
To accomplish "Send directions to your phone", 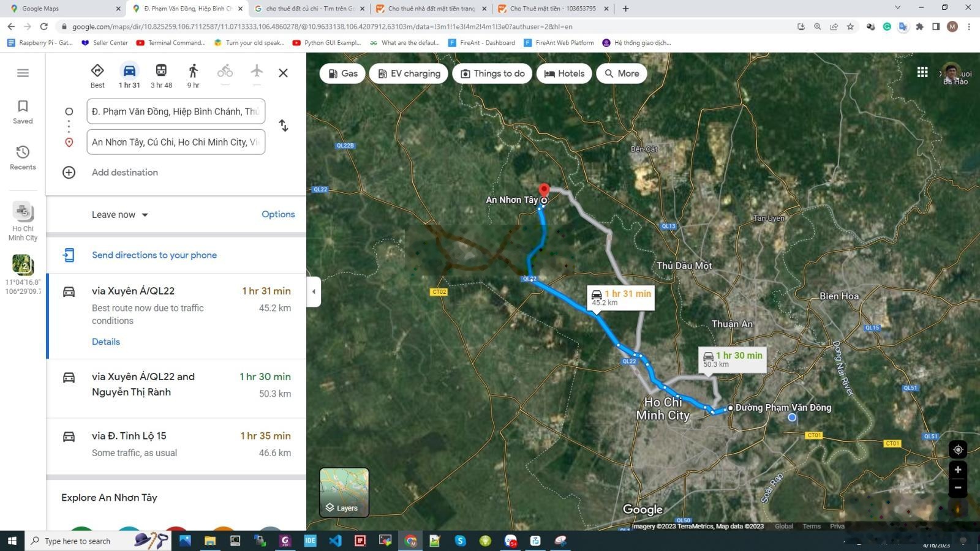I will [x=154, y=255].
